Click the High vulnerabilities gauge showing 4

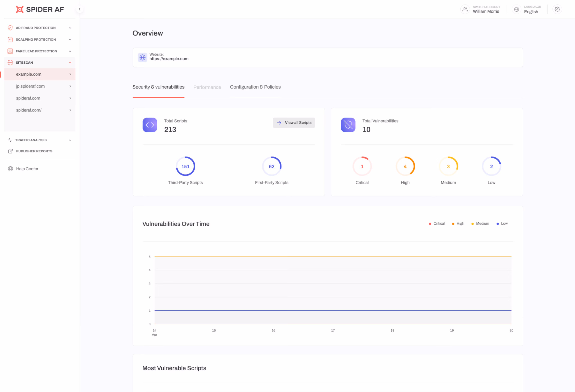coord(405,166)
